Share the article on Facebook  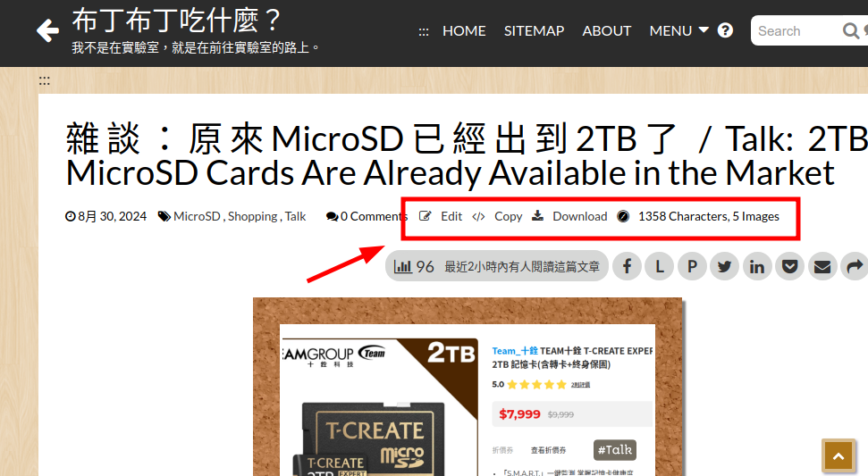coord(627,266)
